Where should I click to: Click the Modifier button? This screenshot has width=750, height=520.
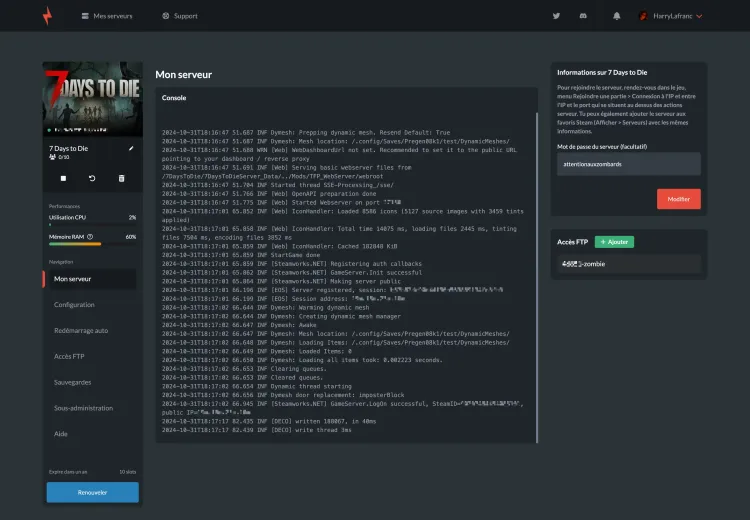[x=678, y=199]
